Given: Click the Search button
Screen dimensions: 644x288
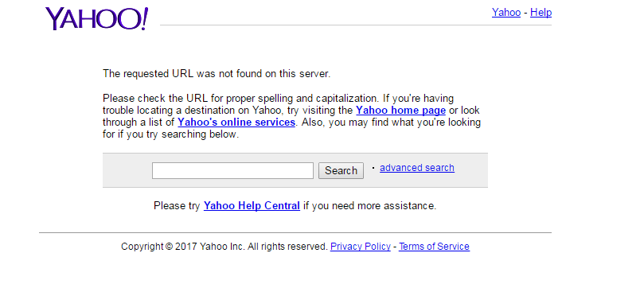Looking at the screenshot, I should point(341,171).
